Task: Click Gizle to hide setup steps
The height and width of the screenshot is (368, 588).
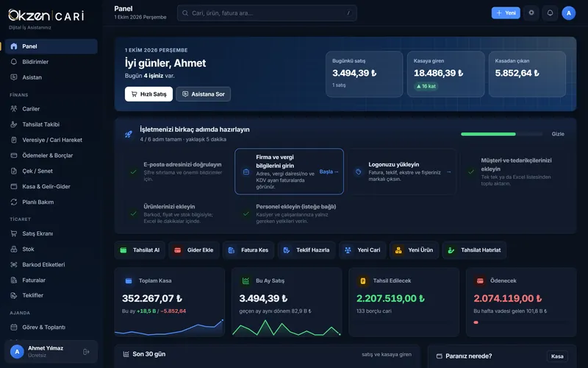Action: [x=558, y=134]
